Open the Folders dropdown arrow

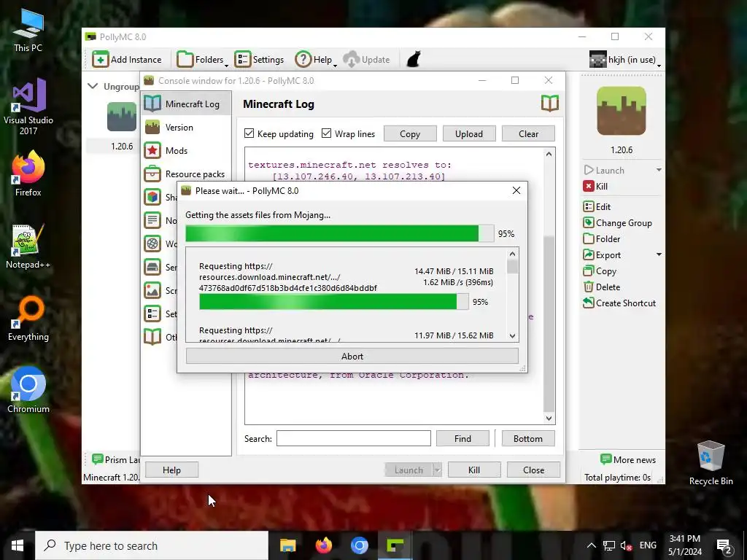tap(226, 65)
